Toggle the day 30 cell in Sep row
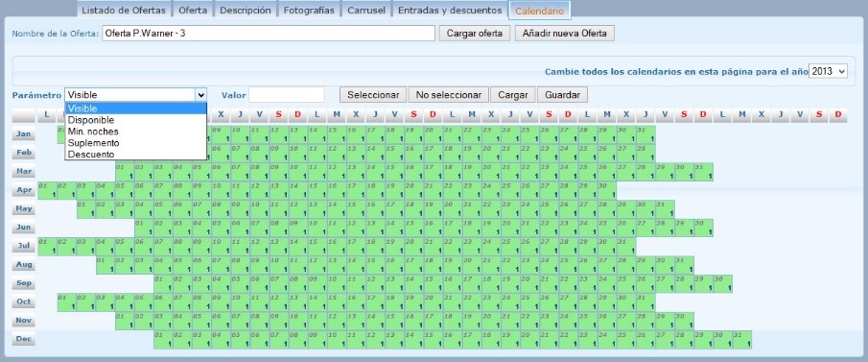The width and height of the screenshot is (868, 362). (x=723, y=284)
